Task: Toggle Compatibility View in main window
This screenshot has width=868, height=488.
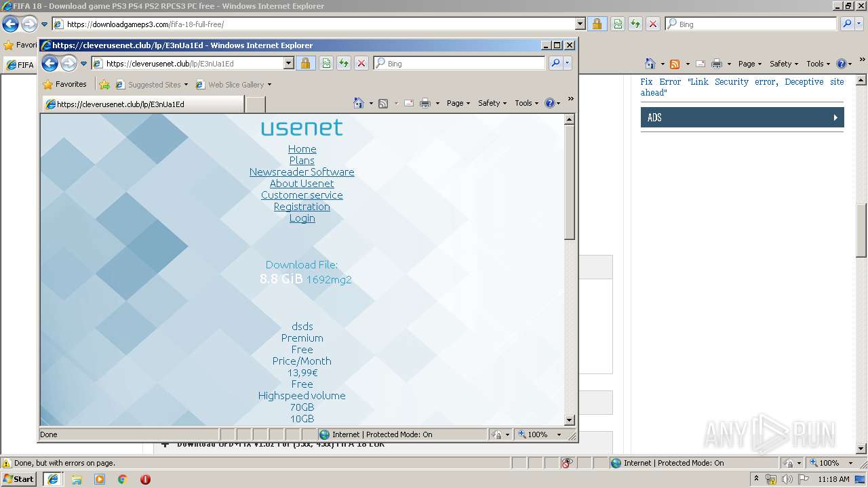Action: point(618,24)
